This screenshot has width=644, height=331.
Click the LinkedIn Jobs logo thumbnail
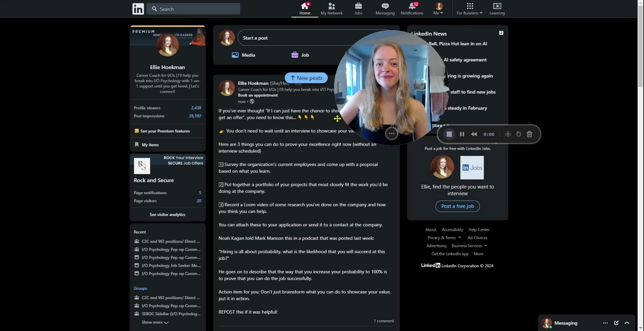[x=472, y=167]
